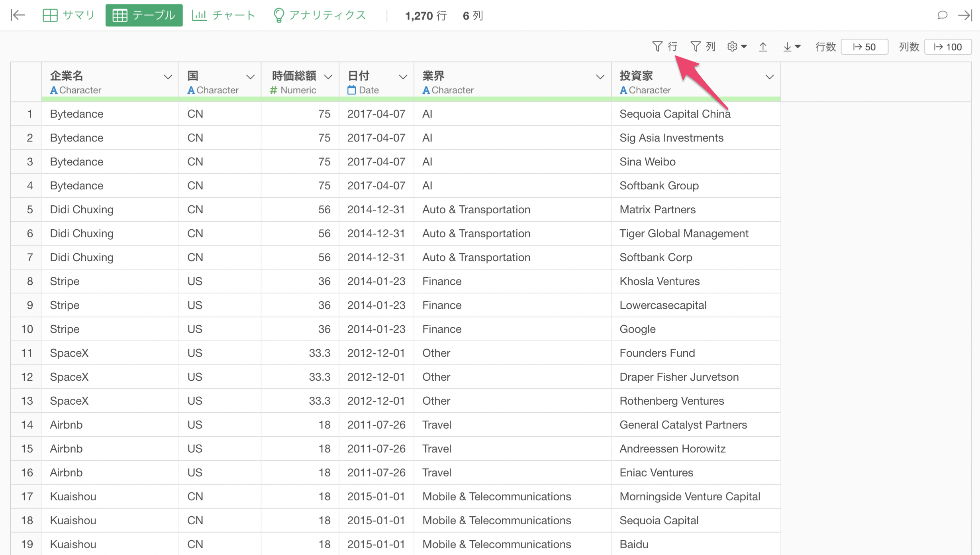Image resolution: width=980 pixels, height=555 pixels.
Task: Select the Khosla Ventures cell
Action: (696, 281)
